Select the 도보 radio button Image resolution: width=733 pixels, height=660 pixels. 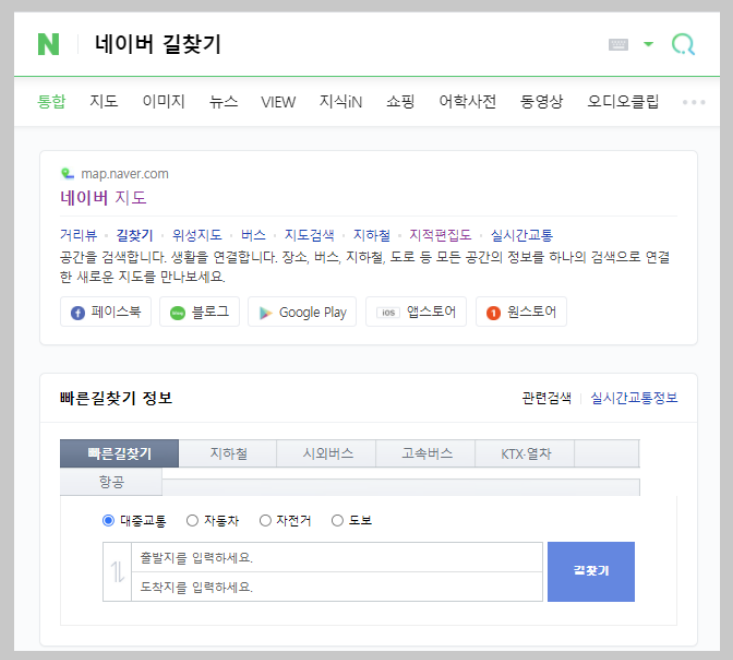pyautogui.click(x=337, y=520)
